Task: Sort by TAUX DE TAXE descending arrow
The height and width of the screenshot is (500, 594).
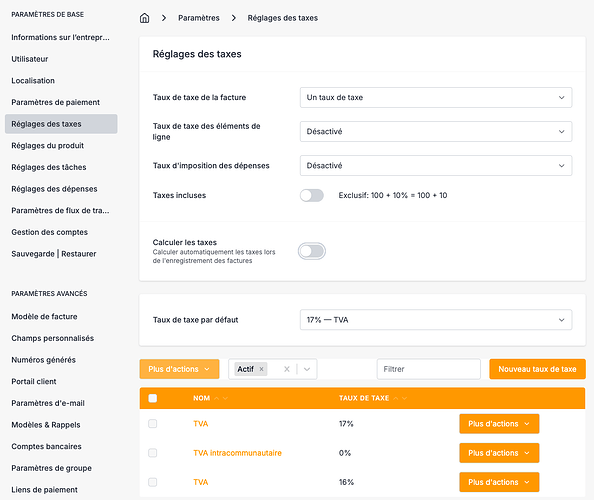Action: (x=405, y=398)
